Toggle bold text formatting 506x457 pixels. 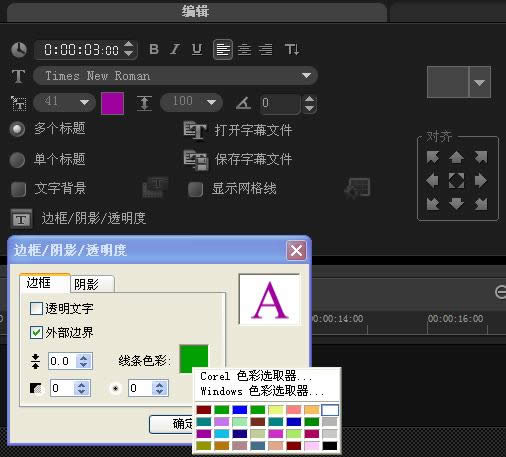[x=154, y=49]
